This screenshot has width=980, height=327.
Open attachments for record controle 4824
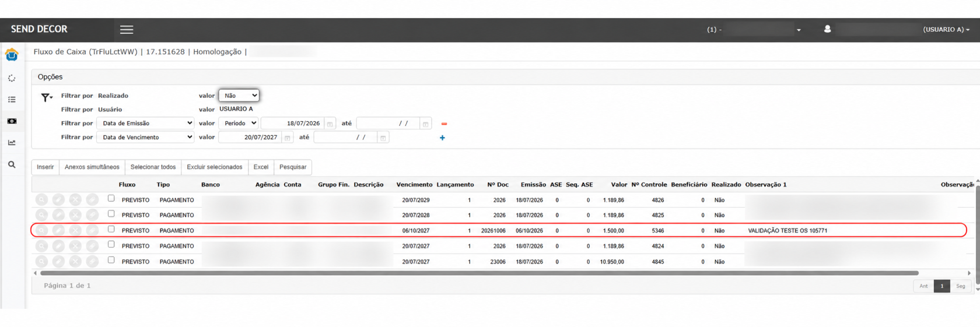coord(92,246)
